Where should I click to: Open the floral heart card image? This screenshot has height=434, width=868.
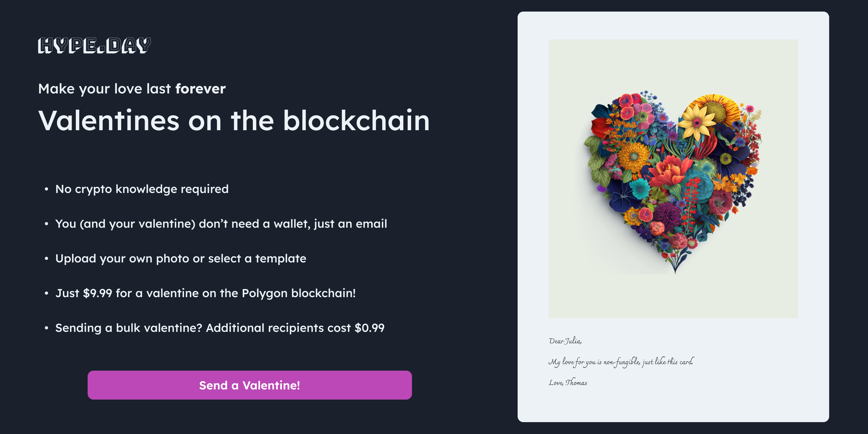pos(673,179)
